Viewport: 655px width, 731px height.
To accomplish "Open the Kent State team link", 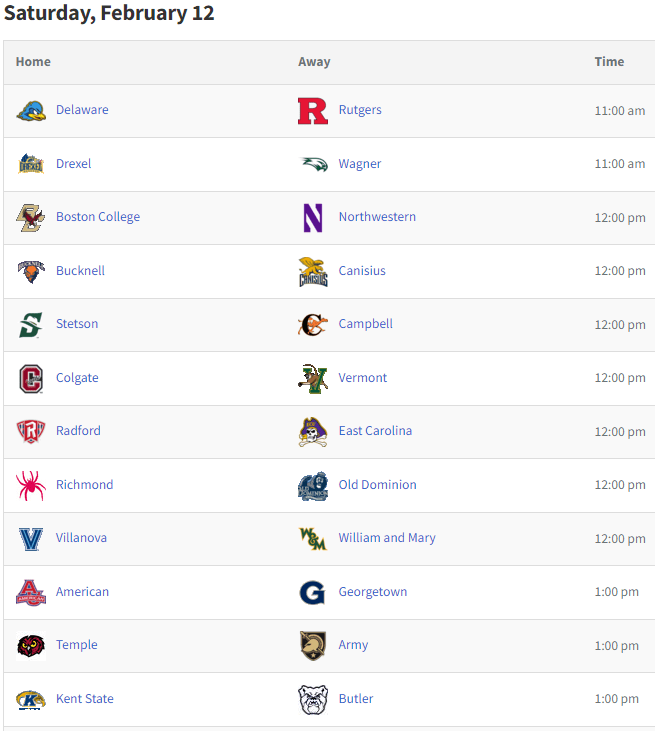I will tap(85, 699).
